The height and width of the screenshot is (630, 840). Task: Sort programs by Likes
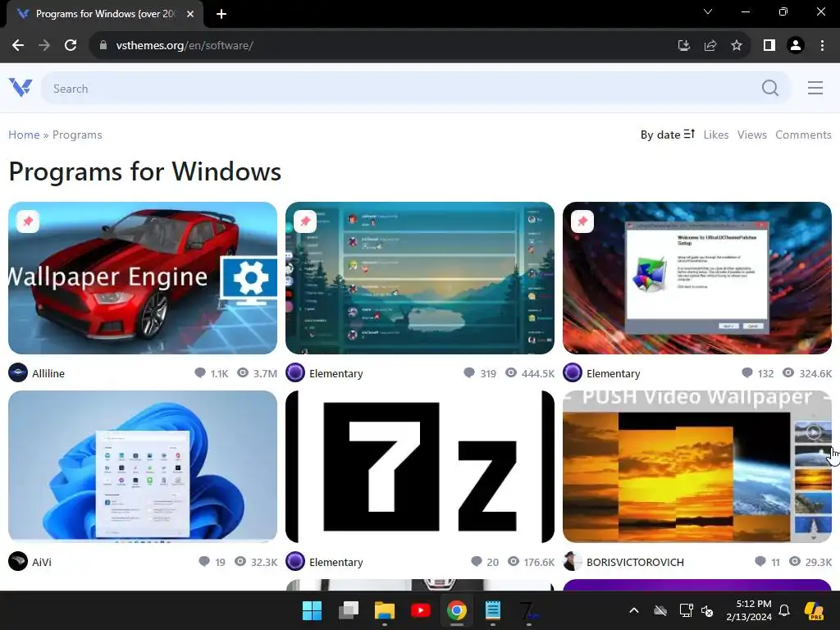click(x=715, y=135)
